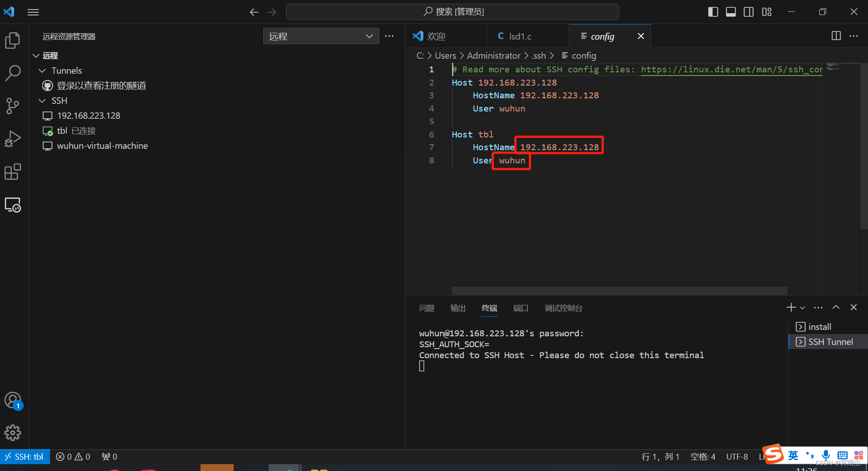Collapse the Tunnels section

coord(42,71)
